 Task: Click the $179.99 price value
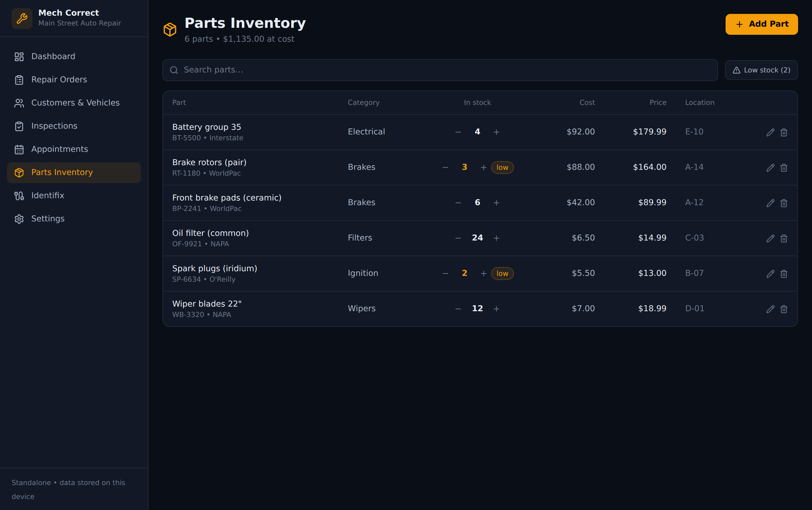650,132
